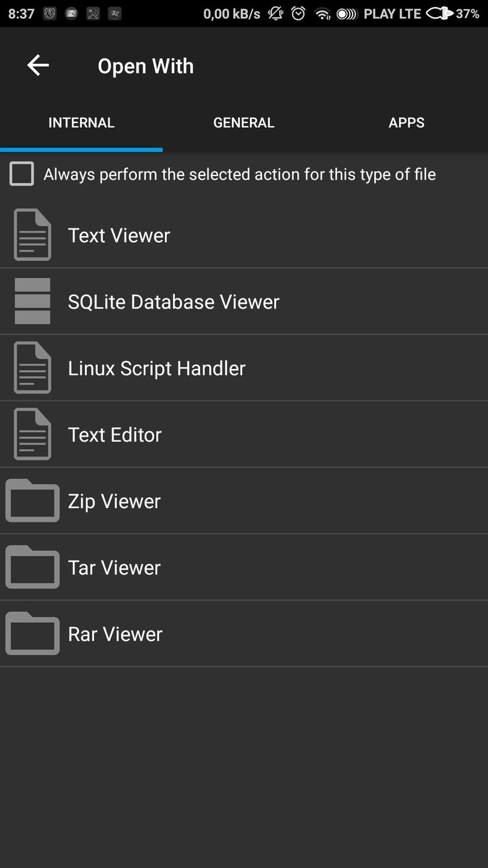Open with Text Editor label

pyautogui.click(x=114, y=435)
